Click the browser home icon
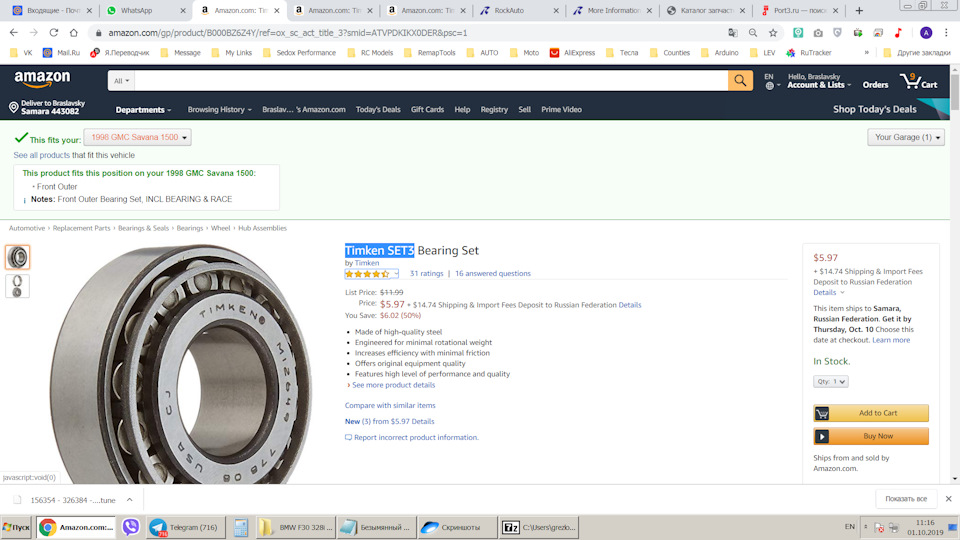This screenshot has height=540, width=960. click(x=73, y=32)
